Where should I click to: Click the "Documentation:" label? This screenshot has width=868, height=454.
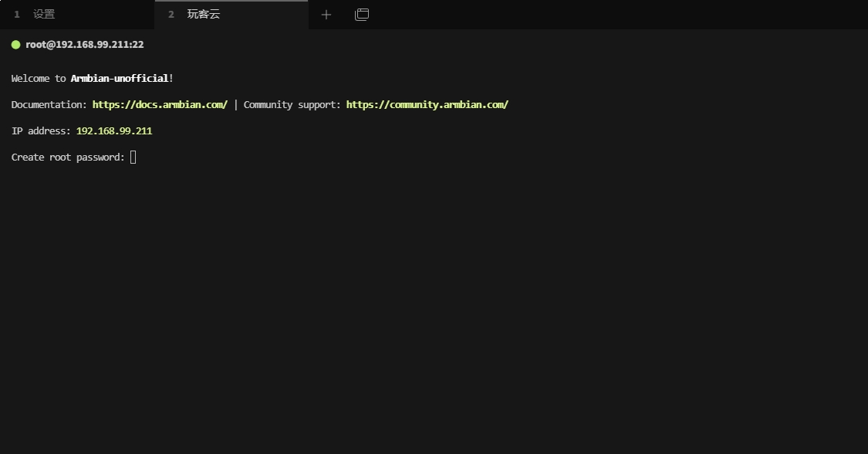coord(49,105)
